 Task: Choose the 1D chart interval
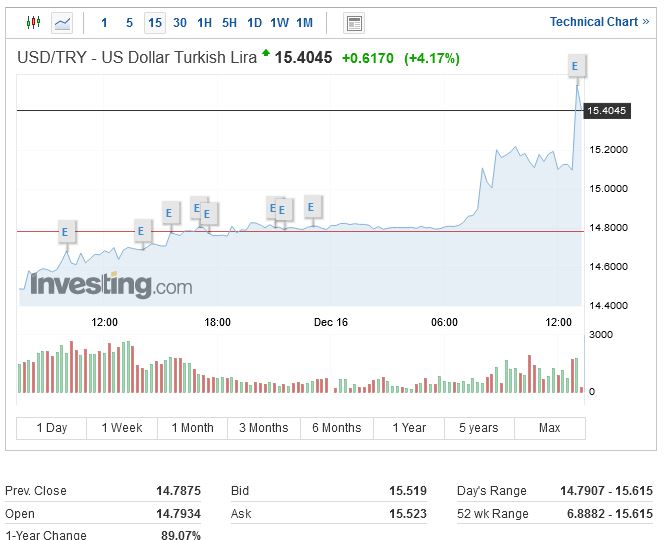[x=254, y=22]
